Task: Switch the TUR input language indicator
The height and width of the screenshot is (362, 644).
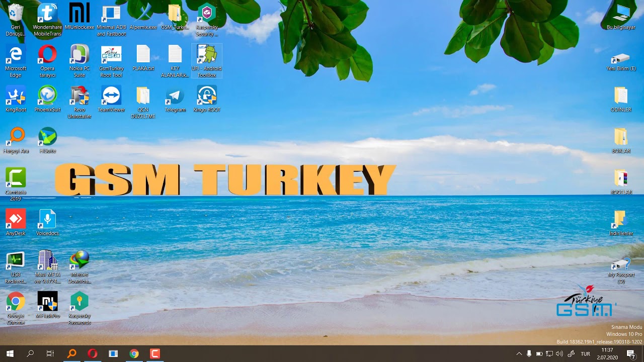Action: [x=586, y=353]
